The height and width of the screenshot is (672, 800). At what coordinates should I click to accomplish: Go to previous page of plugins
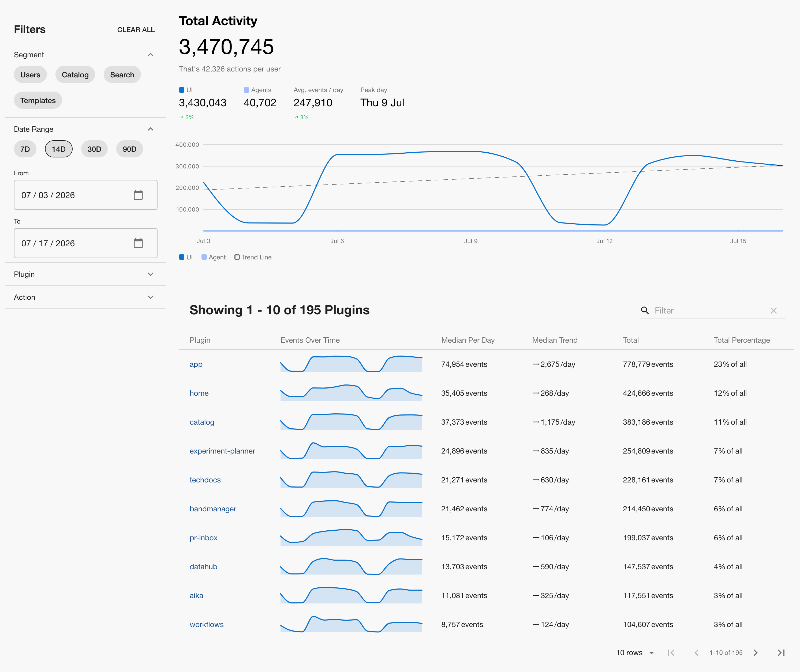(x=696, y=652)
